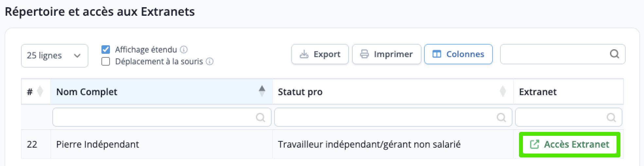Open the 25 lignes rows dropdown

tap(55, 56)
